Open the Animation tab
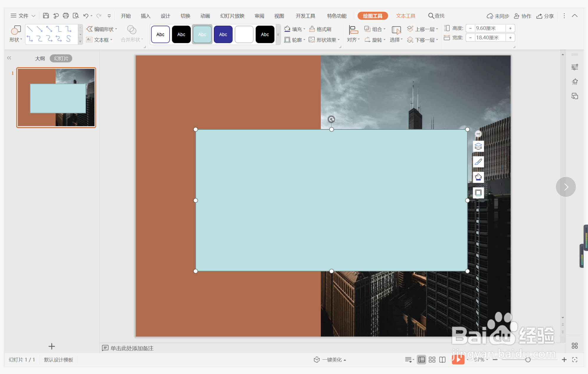This screenshot has height=374, width=588. click(x=205, y=16)
